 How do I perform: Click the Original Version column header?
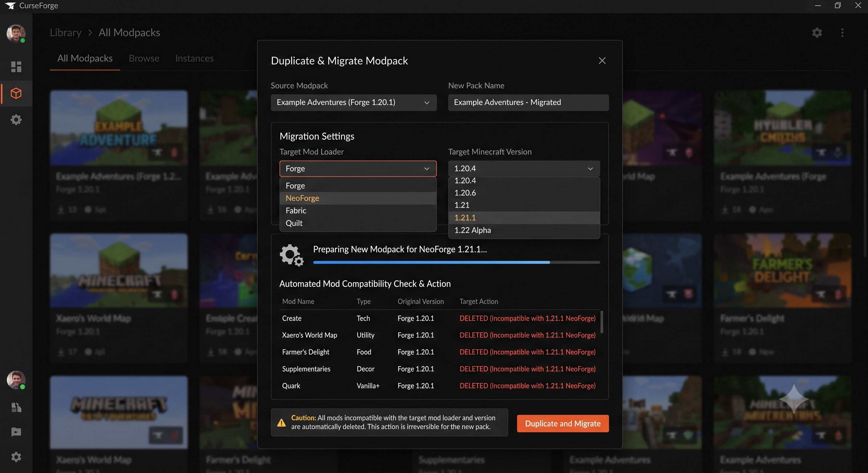click(x=420, y=302)
